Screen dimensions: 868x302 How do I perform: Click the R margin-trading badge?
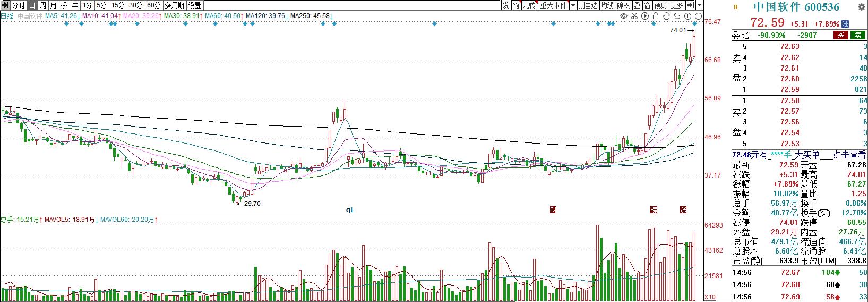pos(735,7)
